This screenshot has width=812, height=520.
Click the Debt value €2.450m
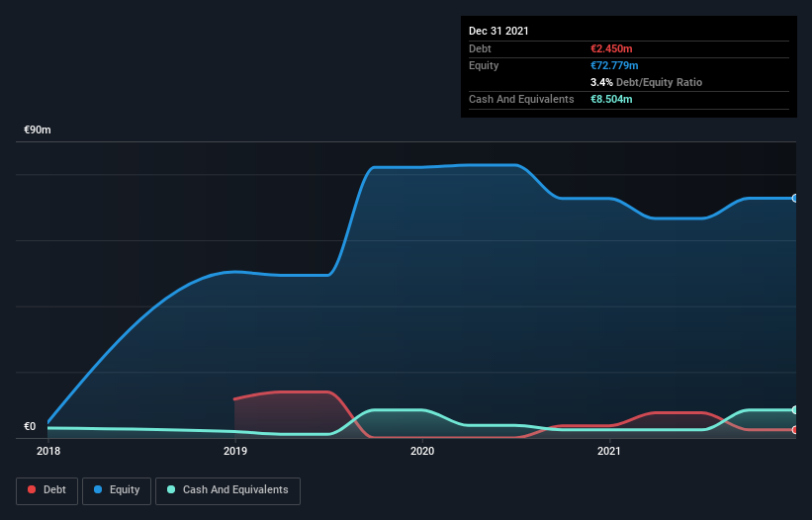tap(611, 48)
